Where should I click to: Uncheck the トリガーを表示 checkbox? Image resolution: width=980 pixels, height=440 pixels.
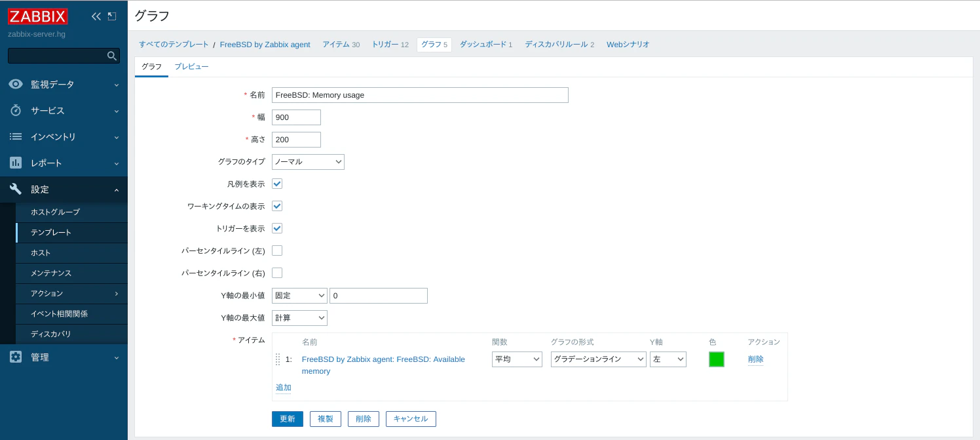tap(277, 228)
